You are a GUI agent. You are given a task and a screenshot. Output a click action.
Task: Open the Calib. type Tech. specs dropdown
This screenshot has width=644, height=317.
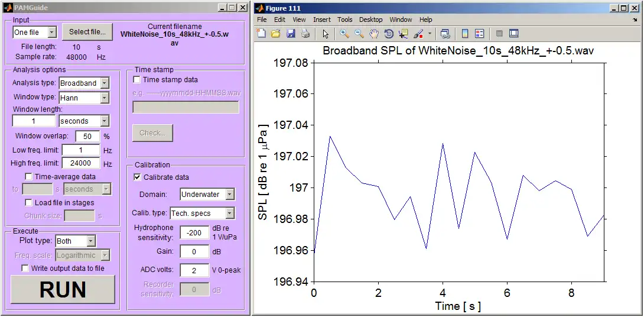[x=202, y=212]
